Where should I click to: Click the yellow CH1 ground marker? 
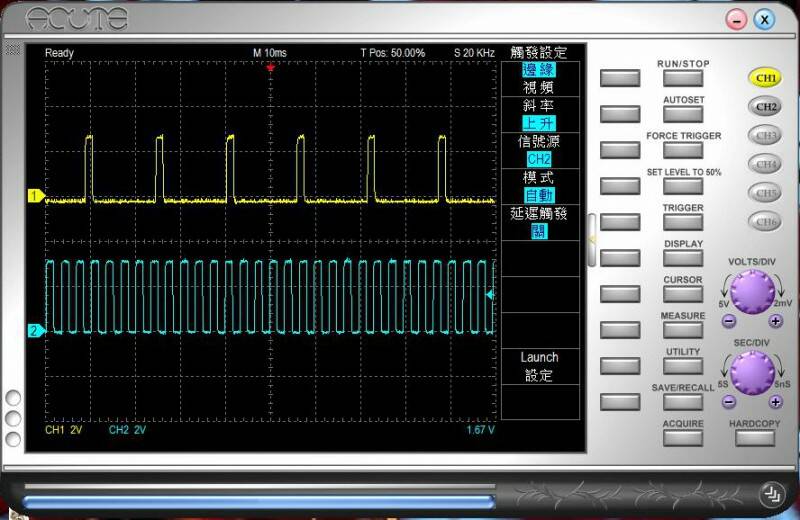(36, 196)
